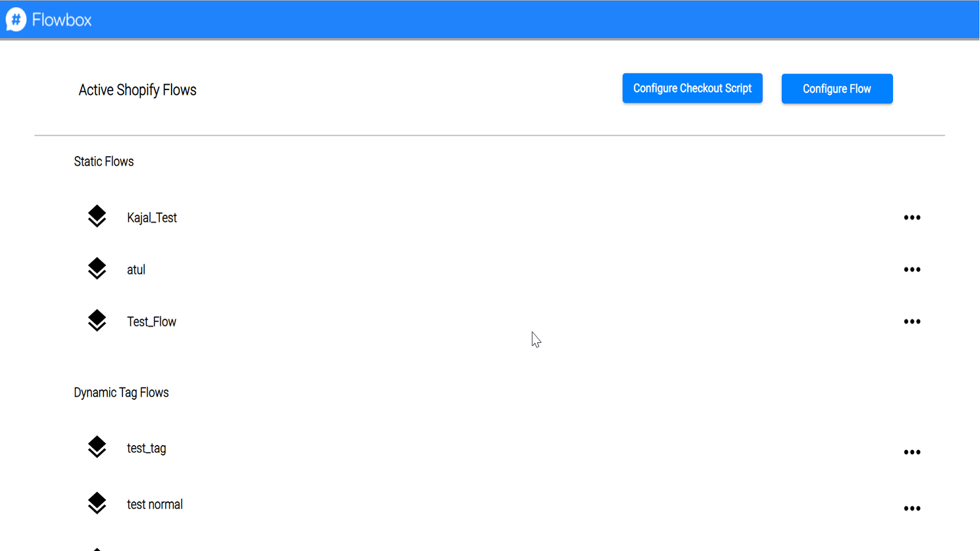Click the Static Flows section heading

[104, 162]
